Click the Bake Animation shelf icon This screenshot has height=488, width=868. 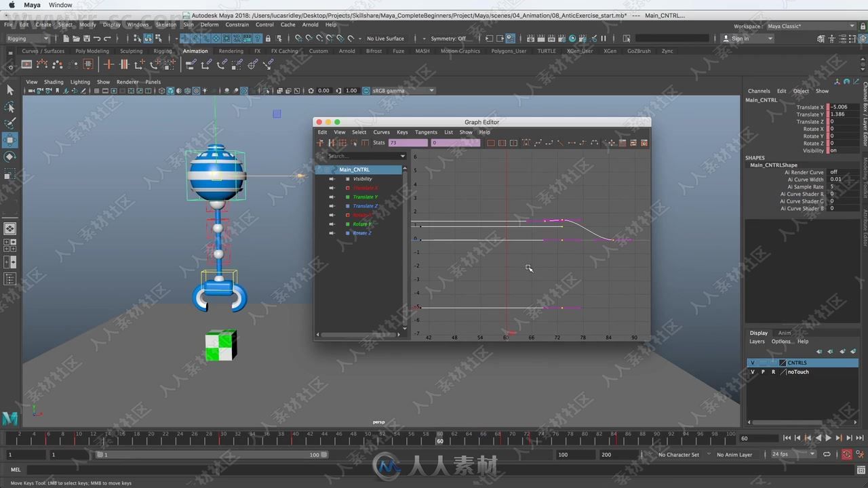click(x=88, y=64)
